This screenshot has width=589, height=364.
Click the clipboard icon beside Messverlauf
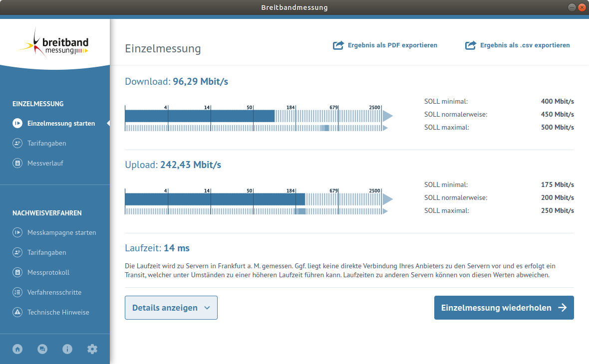(17, 163)
